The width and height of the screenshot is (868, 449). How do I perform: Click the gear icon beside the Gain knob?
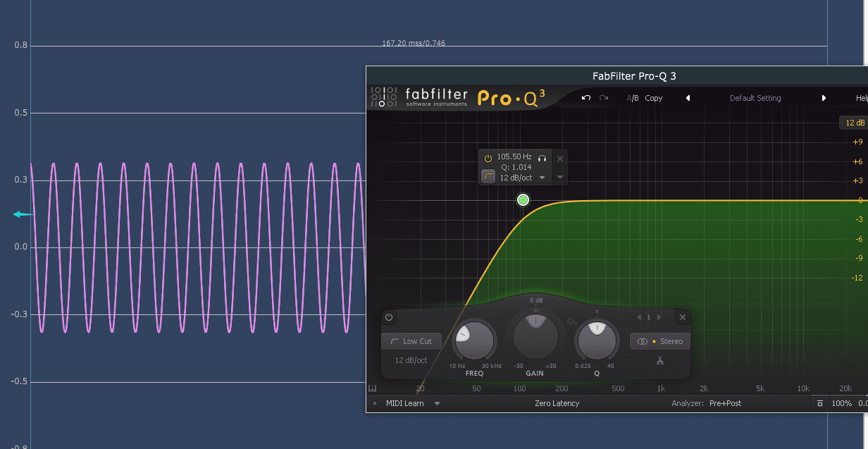click(x=571, y=321)
